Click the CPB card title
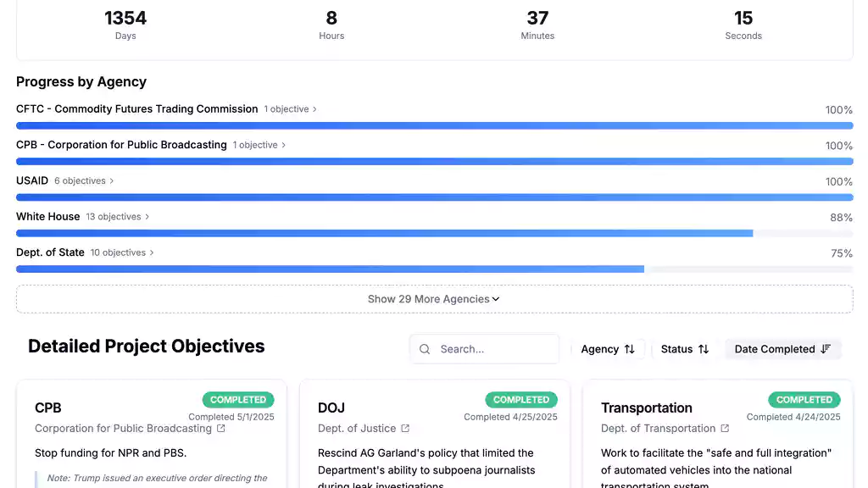868x488 pixels. [x=48, y=408]
